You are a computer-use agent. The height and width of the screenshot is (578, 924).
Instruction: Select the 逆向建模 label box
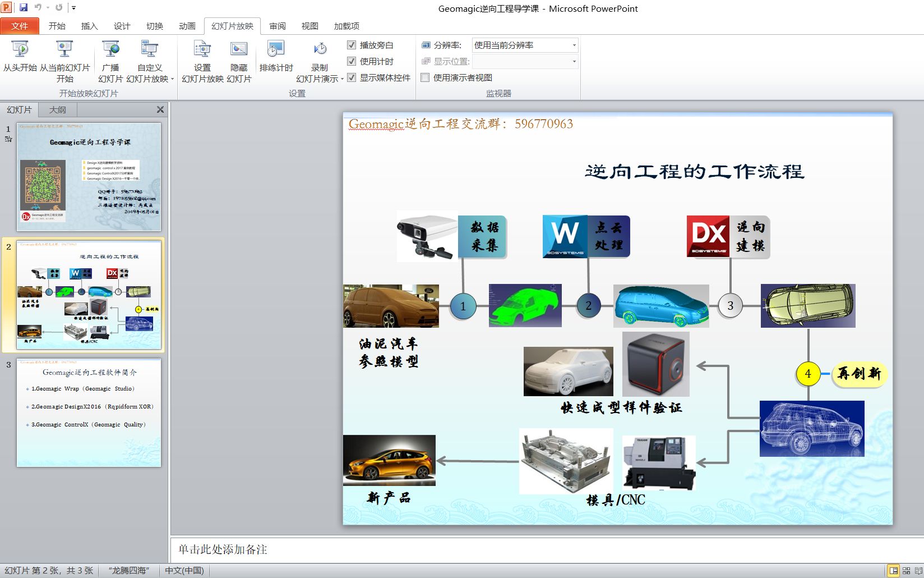pos(750,236)
